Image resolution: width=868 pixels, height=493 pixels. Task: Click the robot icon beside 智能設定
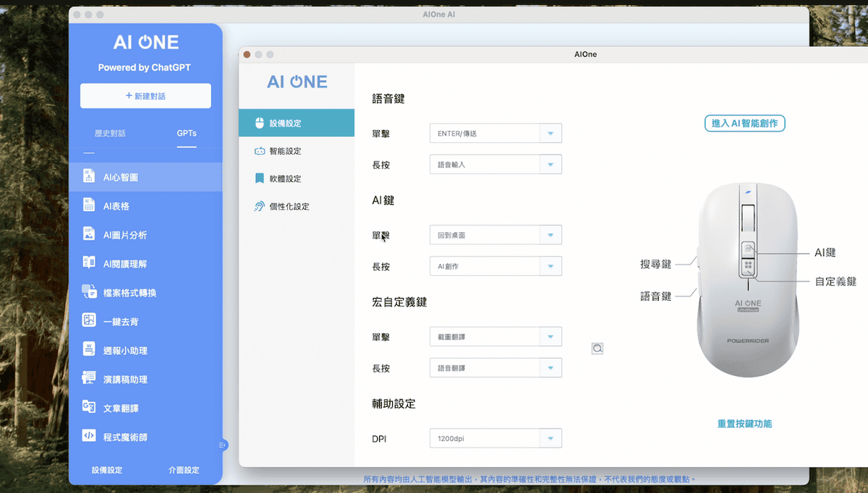coord(260,151)
